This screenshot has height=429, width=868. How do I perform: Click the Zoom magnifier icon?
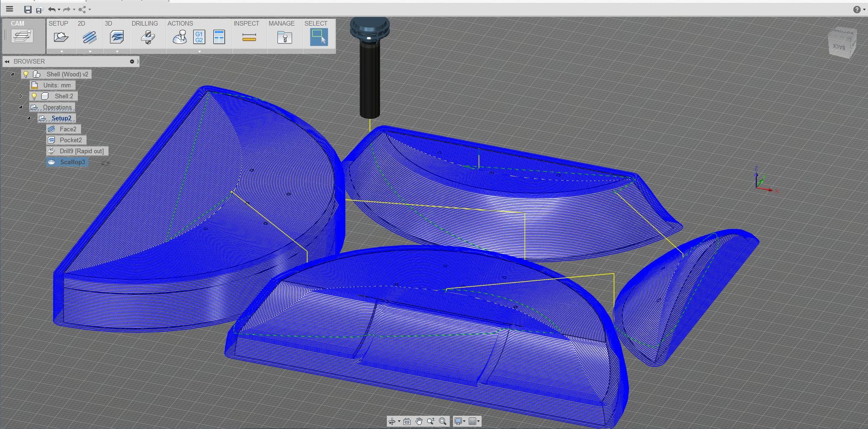coord(431,421)
